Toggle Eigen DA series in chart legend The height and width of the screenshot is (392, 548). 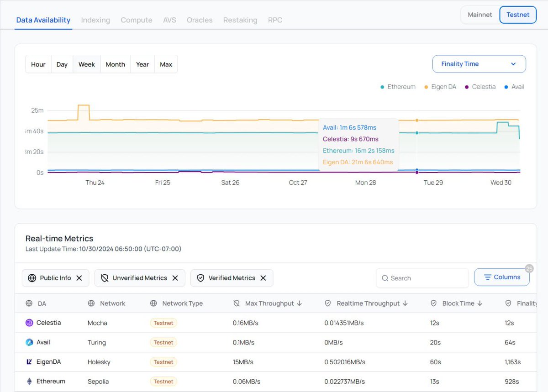[x=440, y=87]
